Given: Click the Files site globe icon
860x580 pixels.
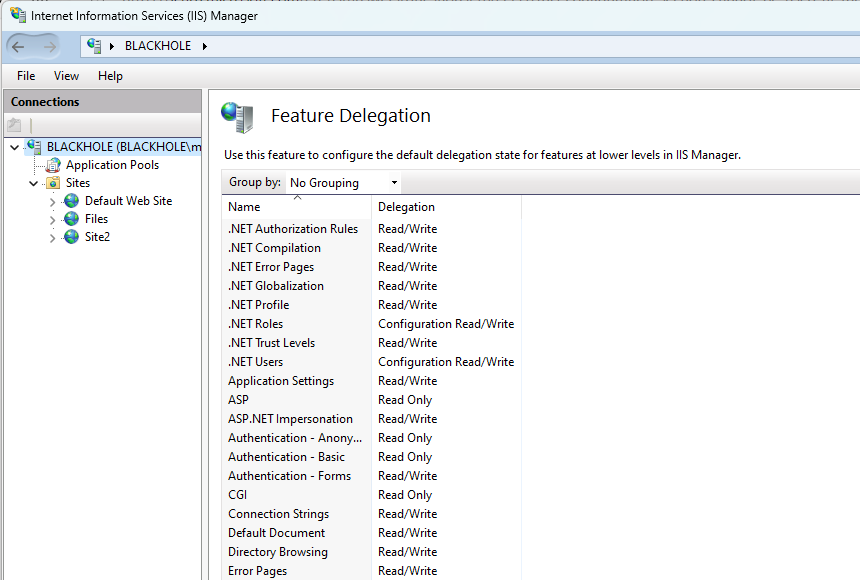Looking at the screenshot, I should tap(71, 219).
